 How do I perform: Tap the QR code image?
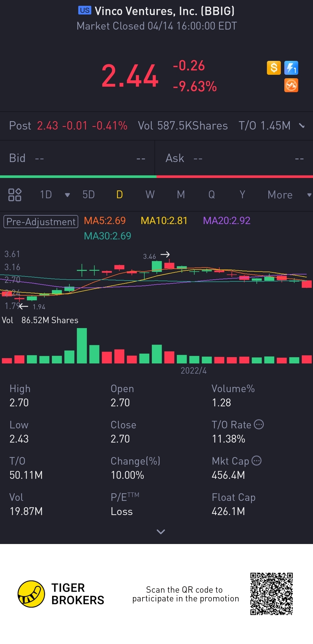[272, 594]
